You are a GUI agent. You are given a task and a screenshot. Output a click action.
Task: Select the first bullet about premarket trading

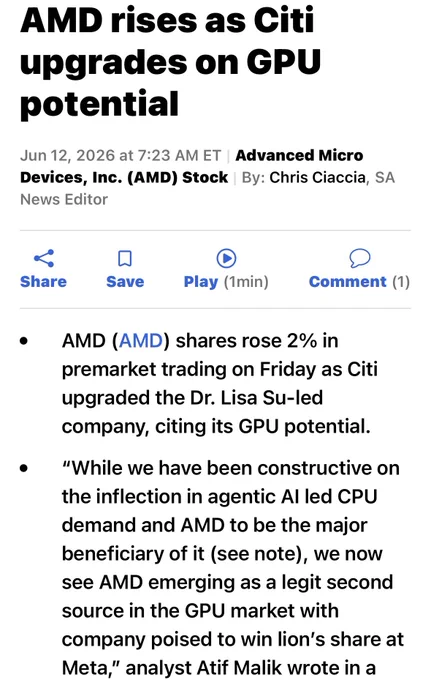coord(222,383)
